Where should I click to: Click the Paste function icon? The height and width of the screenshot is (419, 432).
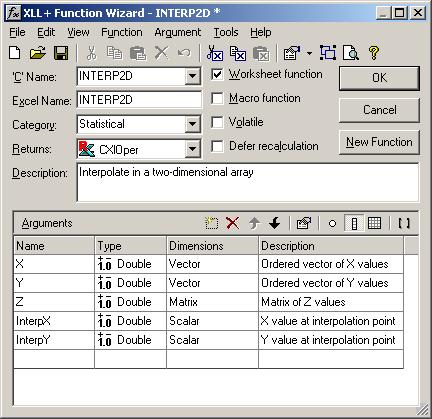261,53
